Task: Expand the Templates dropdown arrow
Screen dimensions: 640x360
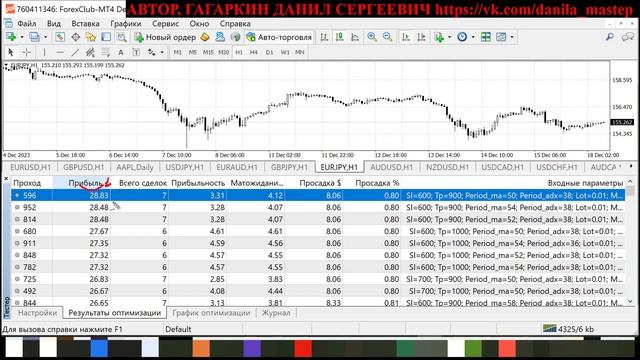Action: tap(512, 37)
